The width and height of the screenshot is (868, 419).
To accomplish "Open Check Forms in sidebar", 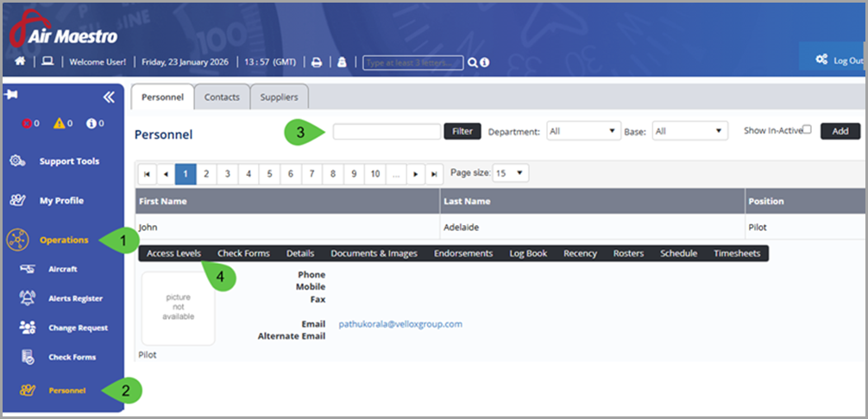I will (72, 357).
